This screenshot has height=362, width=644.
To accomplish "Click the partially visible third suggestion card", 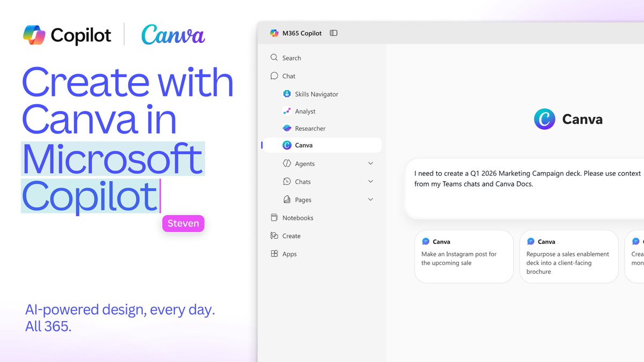I will [634, 256].
